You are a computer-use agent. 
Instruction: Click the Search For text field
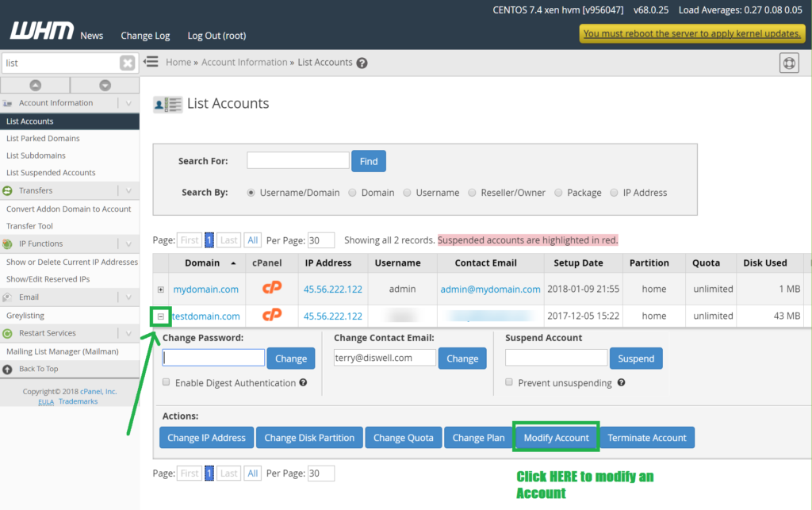click(297, 160)
